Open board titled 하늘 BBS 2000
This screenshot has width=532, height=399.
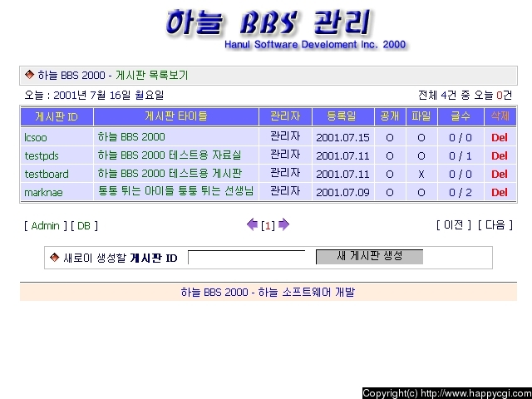(131, 136)
